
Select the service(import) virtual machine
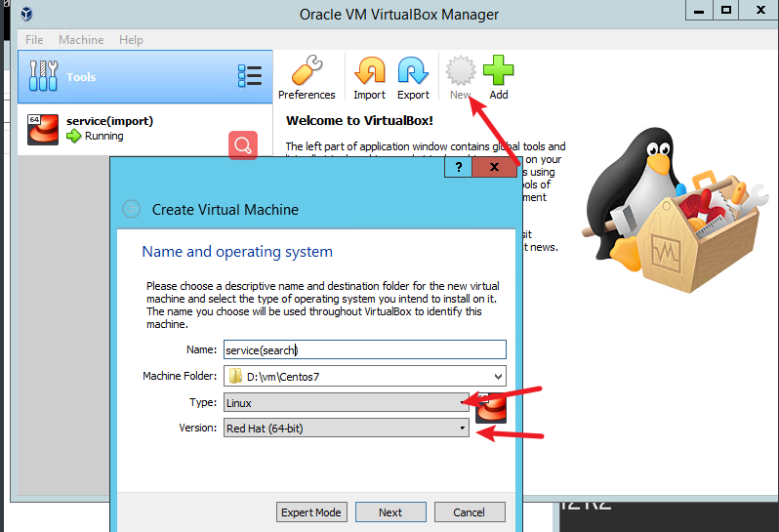click(x=145, y=129)
